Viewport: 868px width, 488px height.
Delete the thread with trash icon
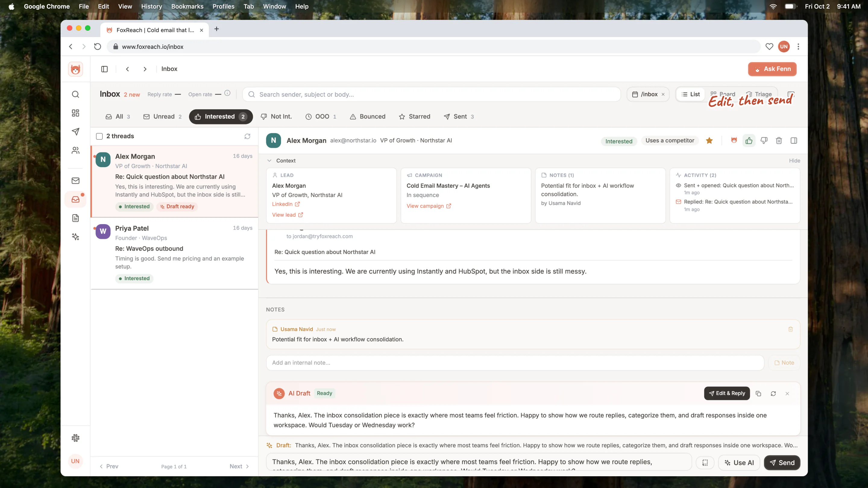click(779, 140)
